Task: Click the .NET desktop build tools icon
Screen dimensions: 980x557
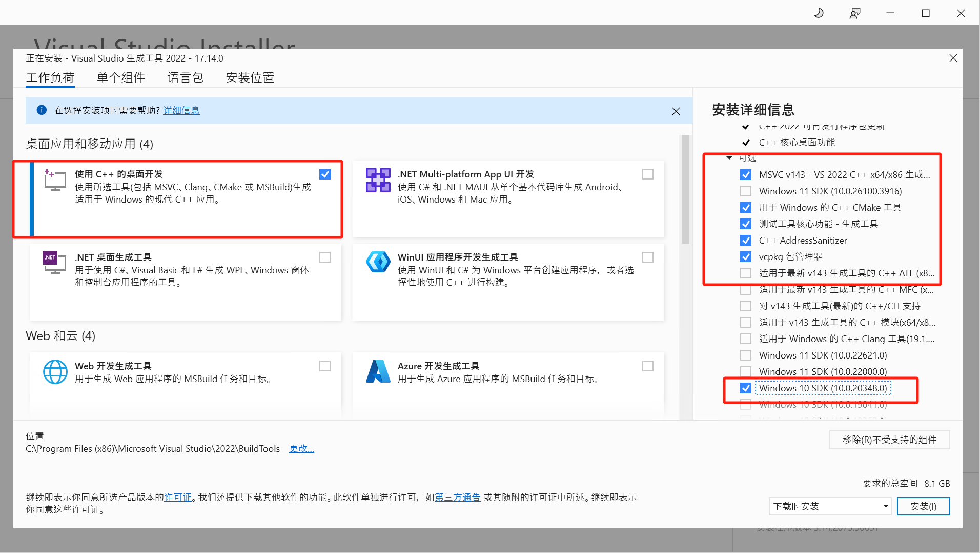Action: click(55, 263)
